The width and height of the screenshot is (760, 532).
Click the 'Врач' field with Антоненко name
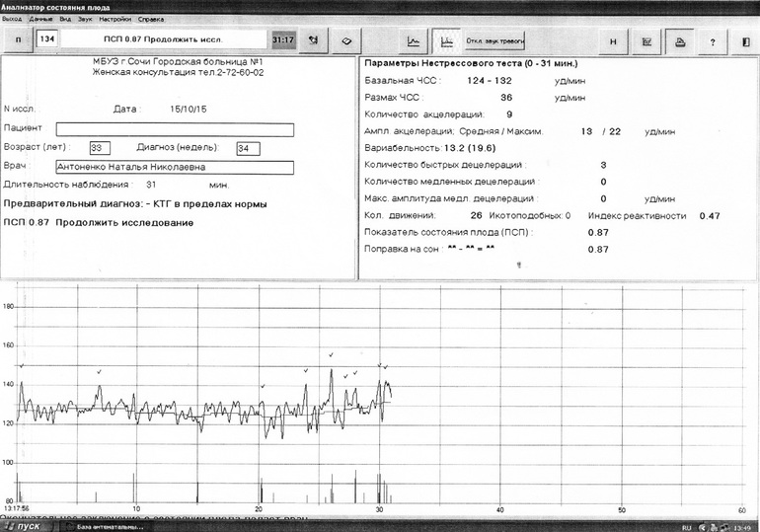pyautogui.click(x=175, y=167)
